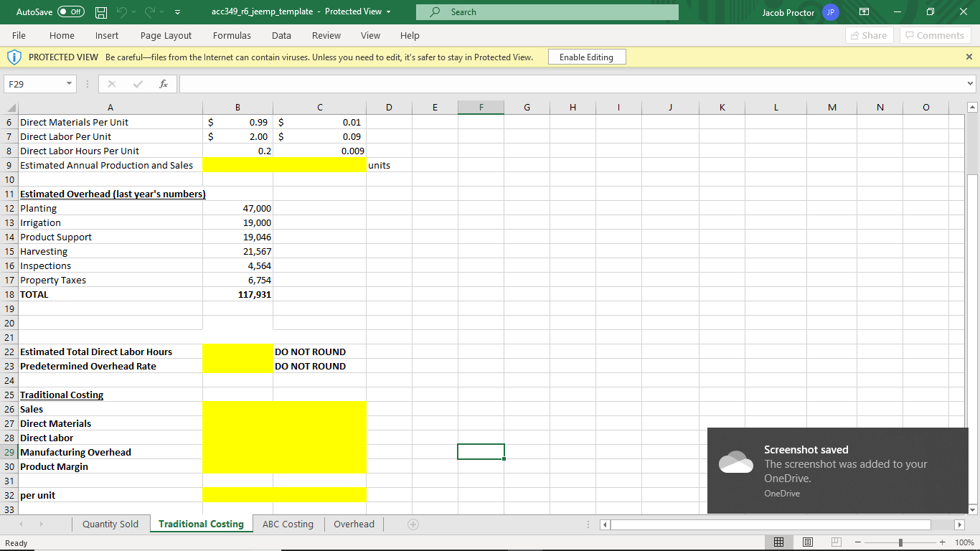The width and height of the screenshot is (980, 551).
Task: Add a new worksheet with the plus icon
Action: pos(413,524)
